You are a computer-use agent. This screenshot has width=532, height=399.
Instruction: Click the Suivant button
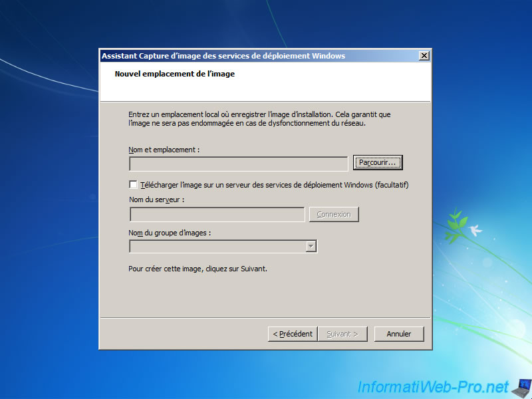pyautogui.click(x=342, y=334)
